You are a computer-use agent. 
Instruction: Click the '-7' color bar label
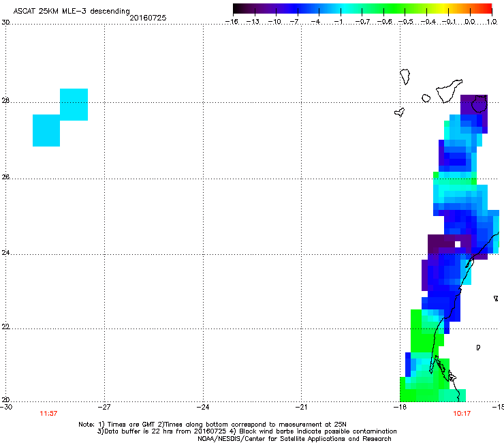click(x=294, y=22)
